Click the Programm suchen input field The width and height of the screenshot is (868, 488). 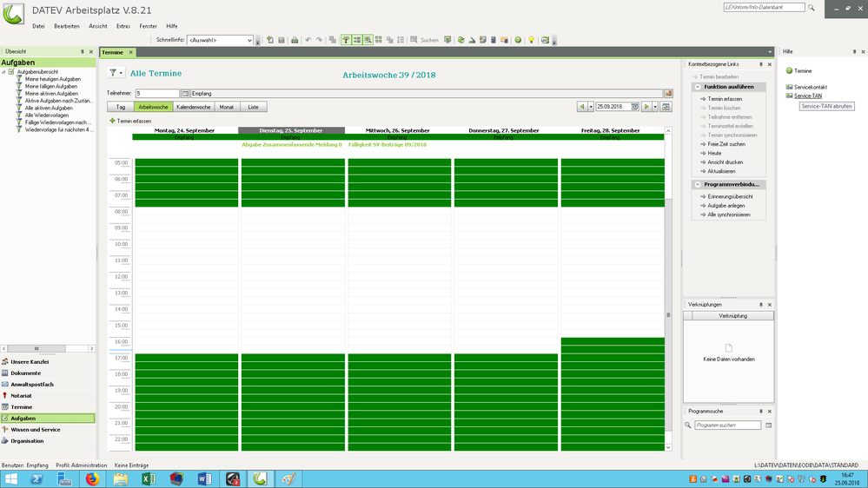(727, 425)
